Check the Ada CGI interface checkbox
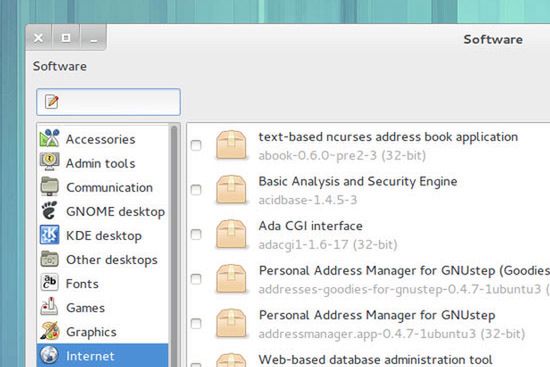This screenshot has width=550, height=367. [x=196, y=234]
